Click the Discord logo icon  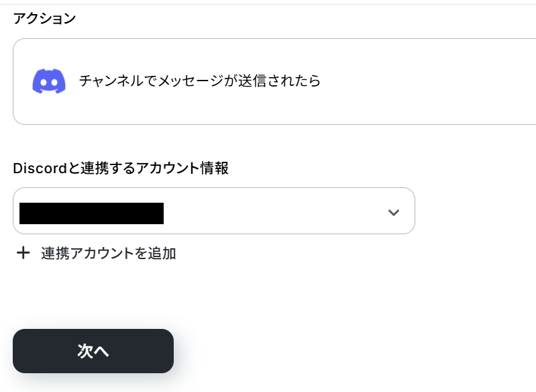[49, 81]
